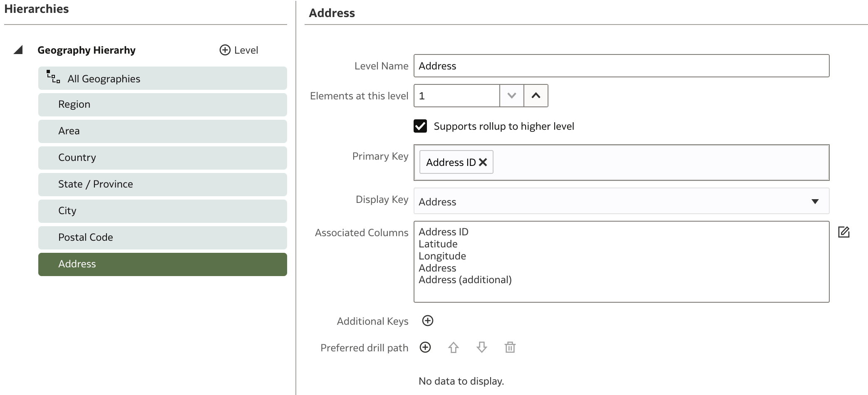Select the Address level in hierarchy
Screen dimensions: 868x395
[162, 264]
